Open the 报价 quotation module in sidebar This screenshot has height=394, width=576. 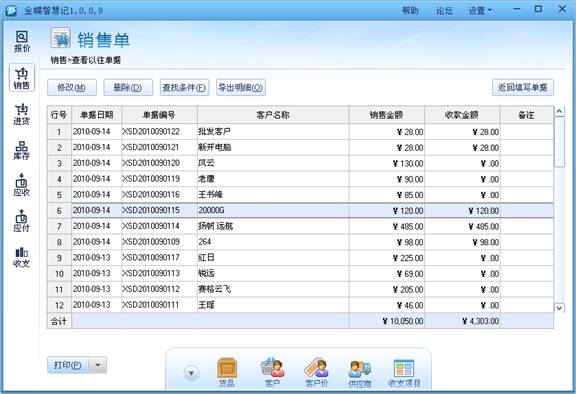click(x=22, y=41)
